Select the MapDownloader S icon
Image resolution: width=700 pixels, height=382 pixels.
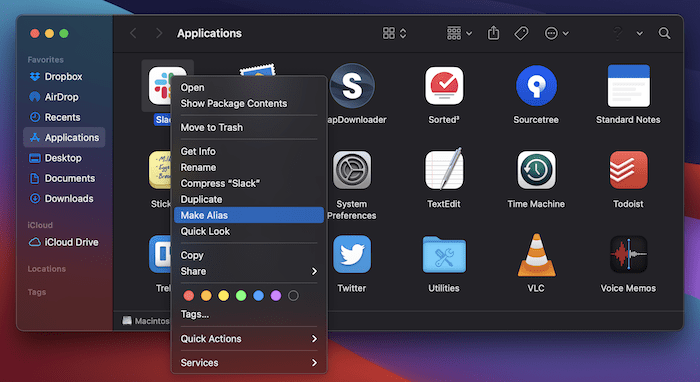(x=352, y=86)
